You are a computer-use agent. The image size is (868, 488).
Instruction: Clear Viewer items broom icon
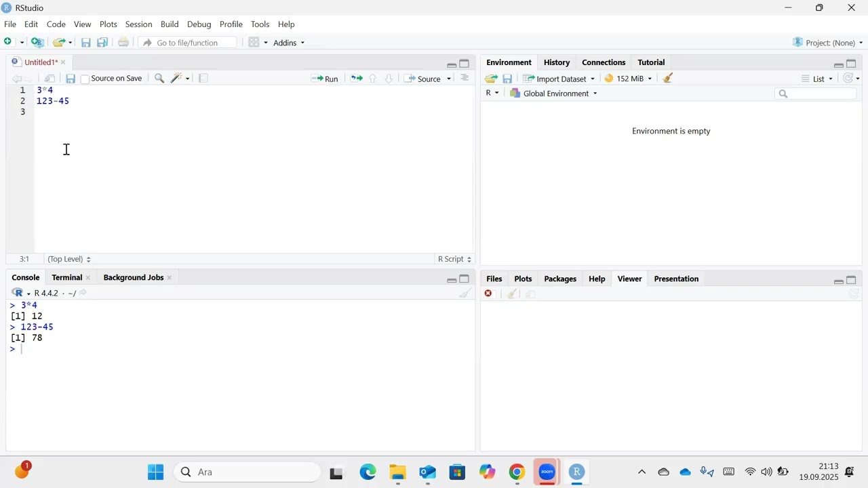click(x=513, y=293)
